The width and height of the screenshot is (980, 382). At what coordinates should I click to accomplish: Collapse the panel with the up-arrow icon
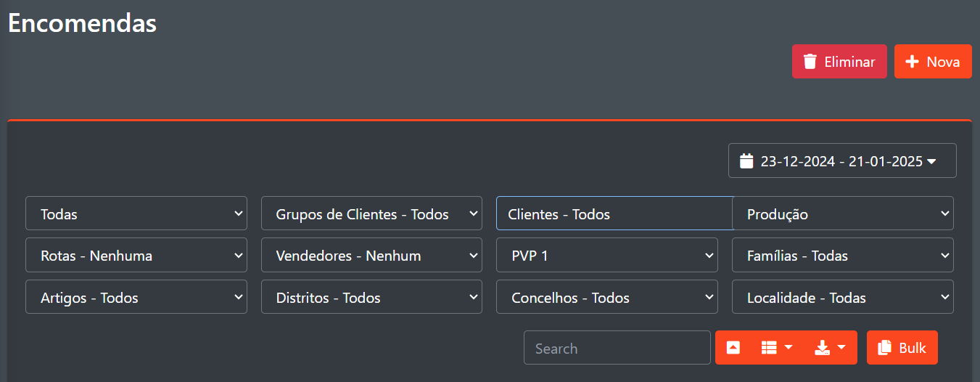pos(733,348)
